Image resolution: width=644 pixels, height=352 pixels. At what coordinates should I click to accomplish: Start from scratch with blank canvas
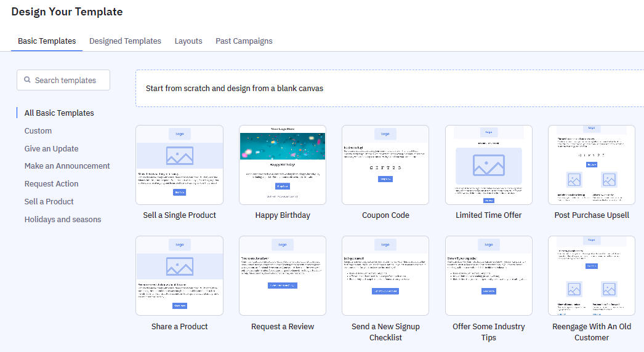tap(390, 89)
